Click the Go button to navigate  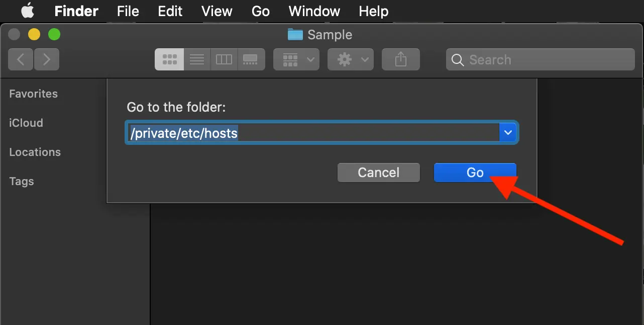[x=474, y=172]
